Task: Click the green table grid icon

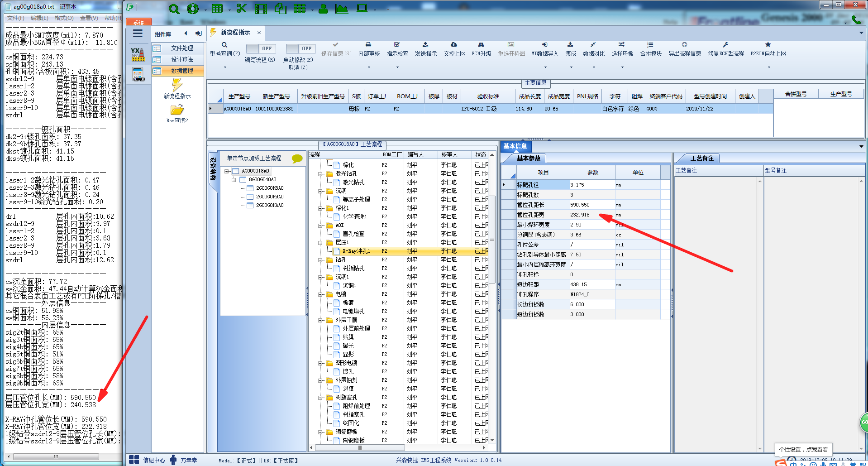Action: [217, 9]
